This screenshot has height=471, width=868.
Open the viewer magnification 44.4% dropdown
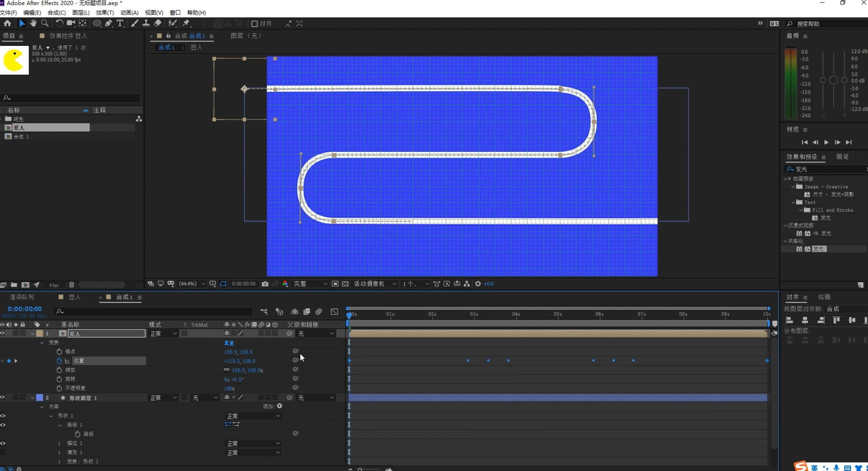[192, 284]
